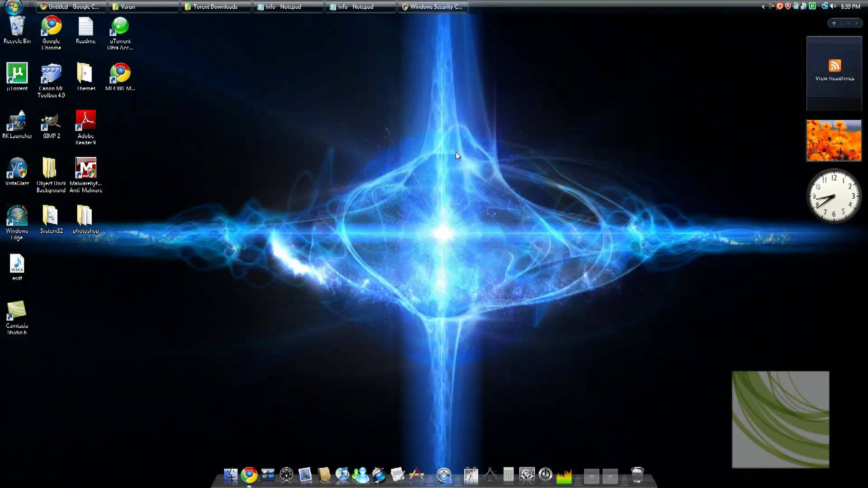Switch to the Varun folder taskbar button

[143, 7]
